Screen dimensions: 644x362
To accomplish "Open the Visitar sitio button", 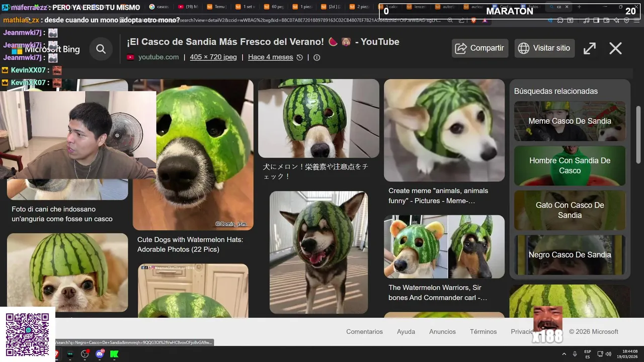I will (x=544, y=48).
